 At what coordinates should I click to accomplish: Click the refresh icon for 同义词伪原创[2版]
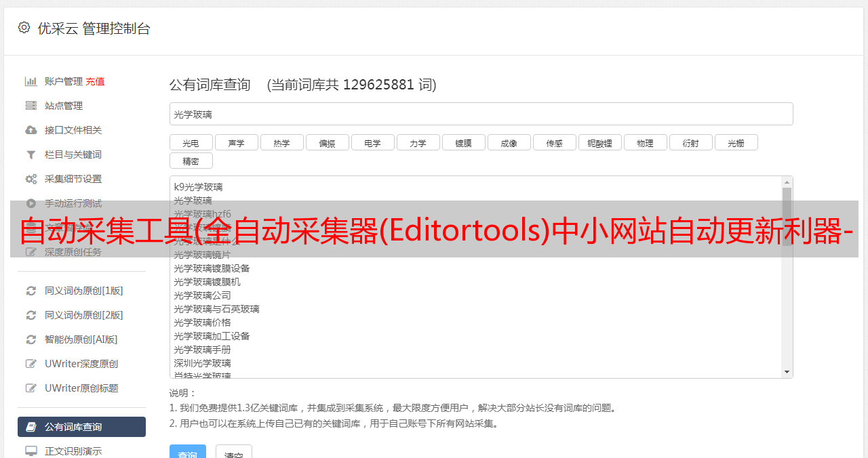pyautogui.click(x=31, y=315)
